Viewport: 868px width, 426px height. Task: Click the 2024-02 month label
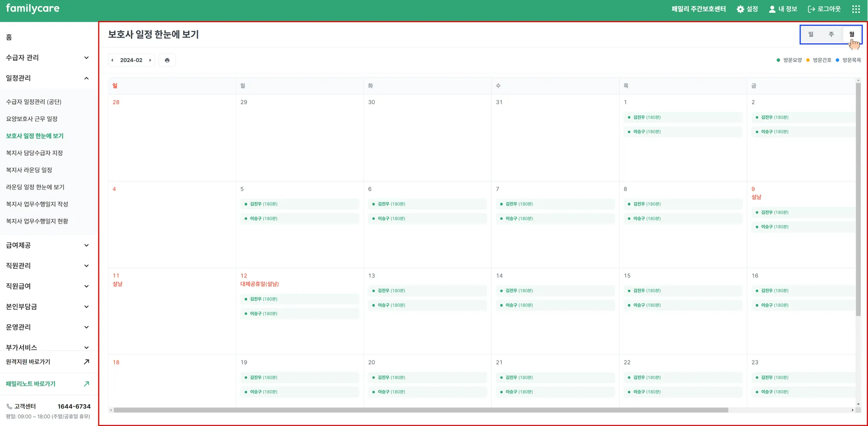tap(131, 60)
